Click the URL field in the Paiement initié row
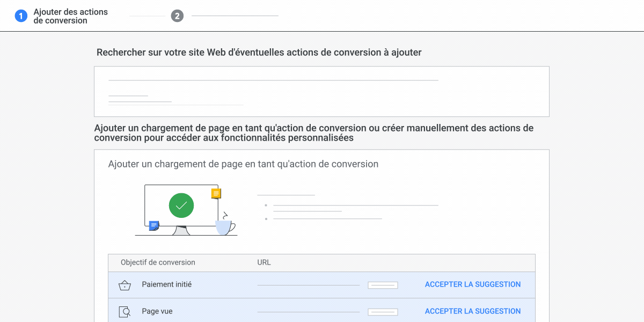 pos(309,284)
